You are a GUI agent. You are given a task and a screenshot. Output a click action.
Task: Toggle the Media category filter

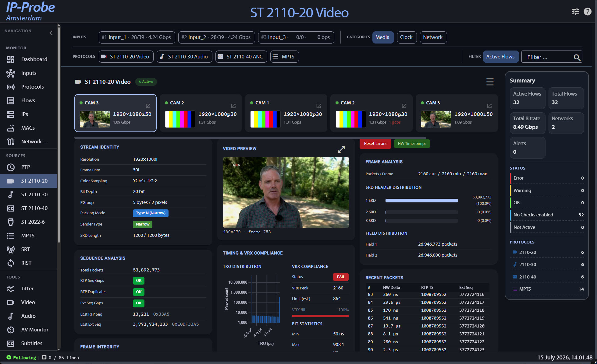point(383,37)
